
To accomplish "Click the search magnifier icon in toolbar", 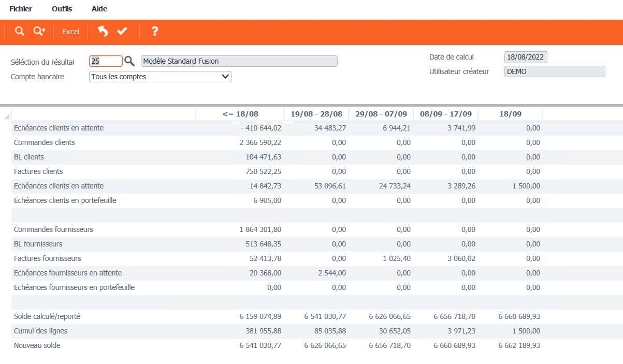I will pyautogui.click(x=19, y=32).
